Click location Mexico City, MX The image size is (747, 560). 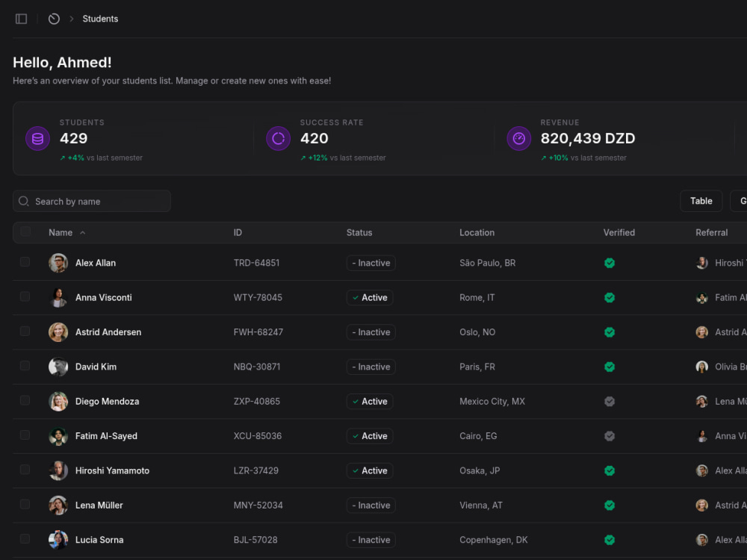[x=492, y=402]
